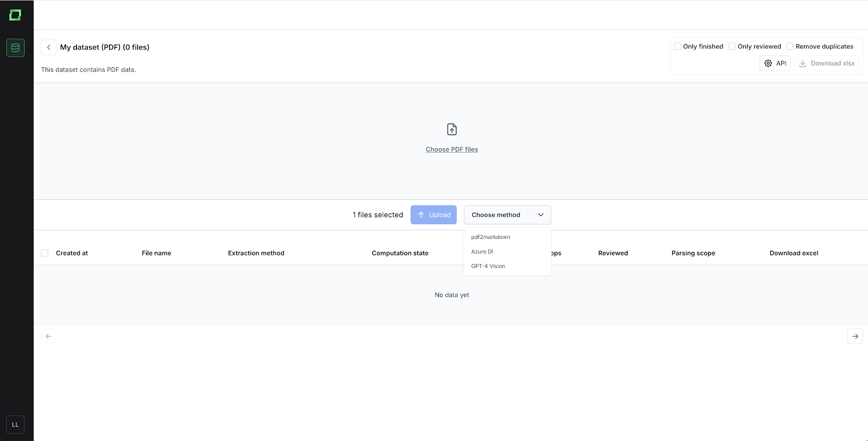Click the File name column header
Screen dimensions: 868x441
(156, 253)
